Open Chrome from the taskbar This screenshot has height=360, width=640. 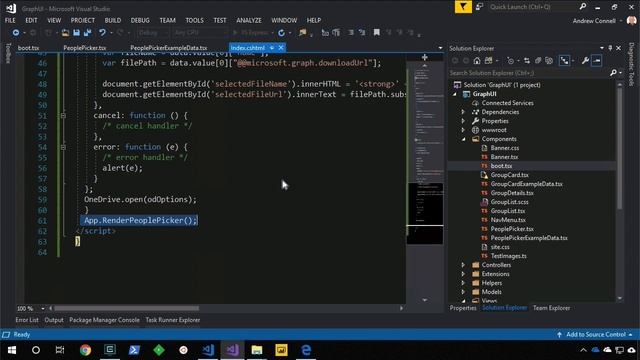coord(85,350)
